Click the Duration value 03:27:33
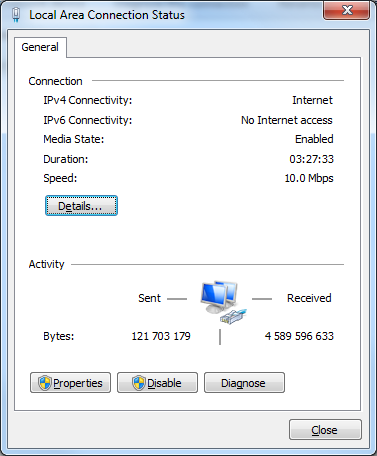 (x=311, y=159)
